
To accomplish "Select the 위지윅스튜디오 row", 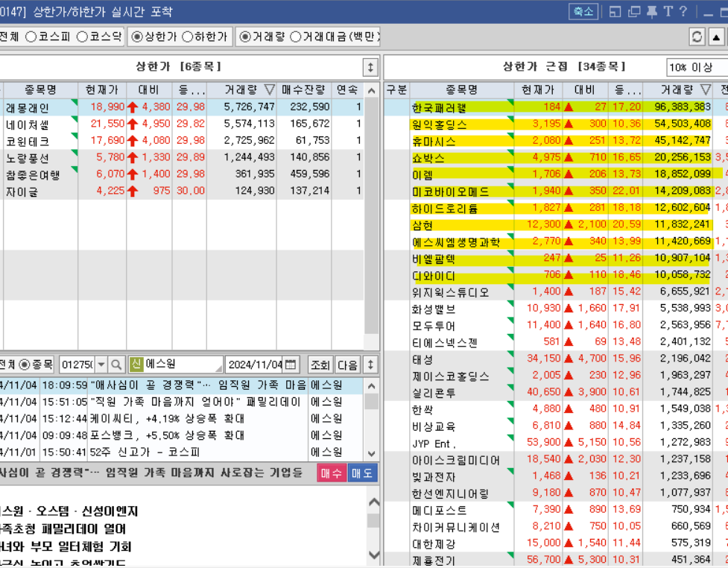I will tap(556, 291).
